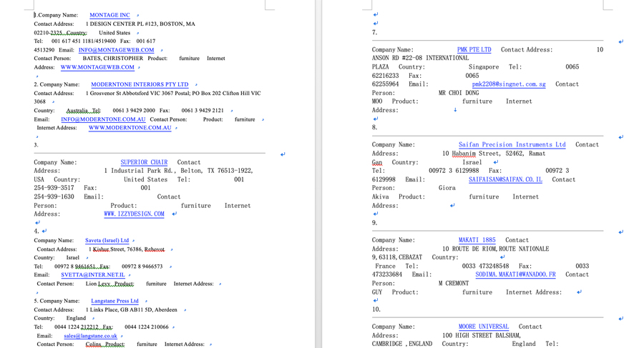The height and width of the screenshot is (348, 644).
Task: Click the phone number "0061 3 9429 2000"
Action: click(134, 111)
